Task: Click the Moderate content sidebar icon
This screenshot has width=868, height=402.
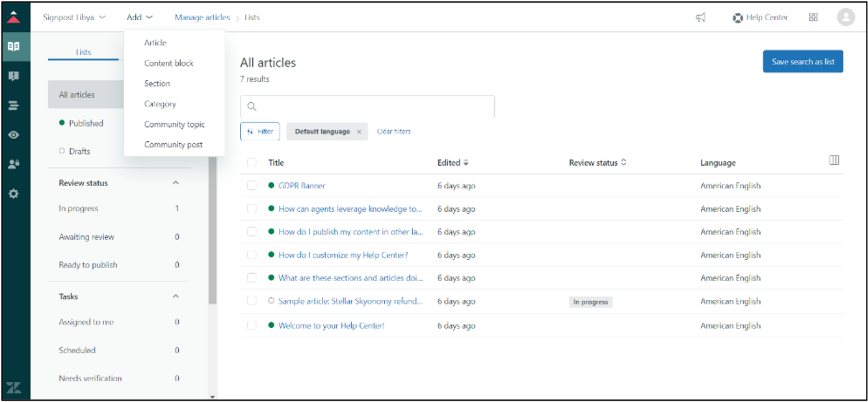Action: point(14,76)
